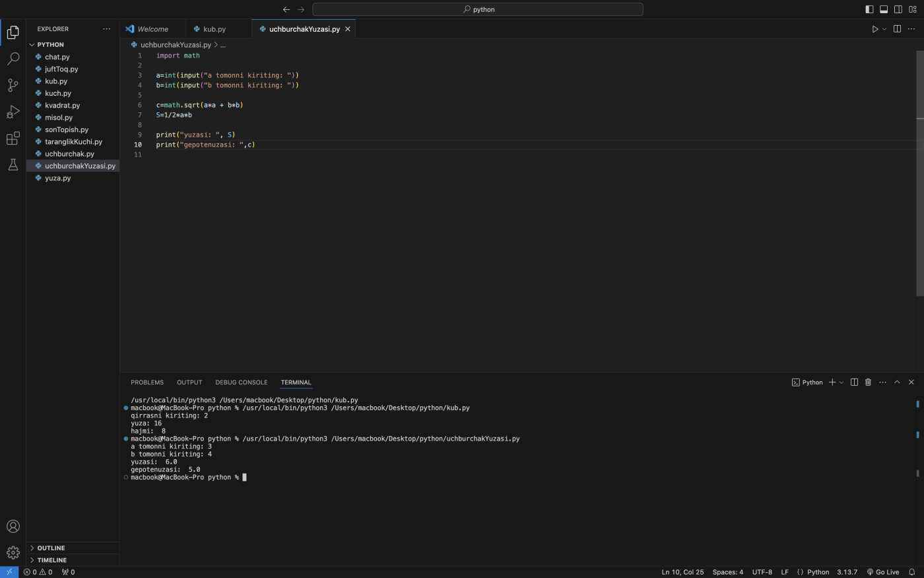
Task: Open the Source Control view
Action: coord(13,85)
